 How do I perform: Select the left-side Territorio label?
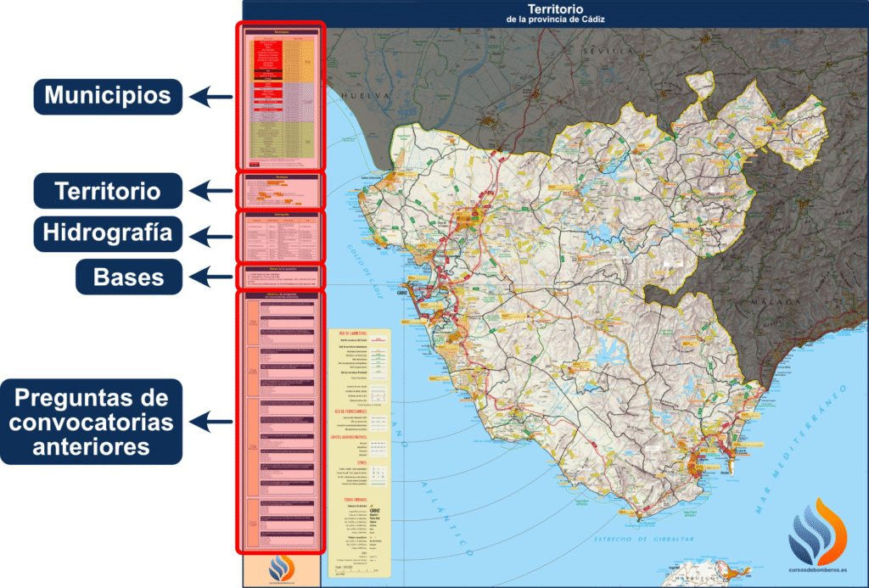tap(108, 191)
